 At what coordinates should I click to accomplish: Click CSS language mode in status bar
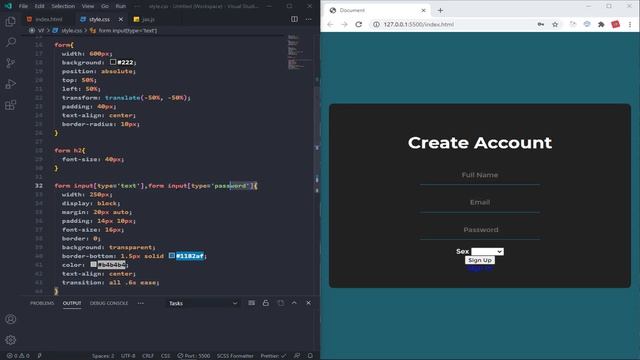166,356
